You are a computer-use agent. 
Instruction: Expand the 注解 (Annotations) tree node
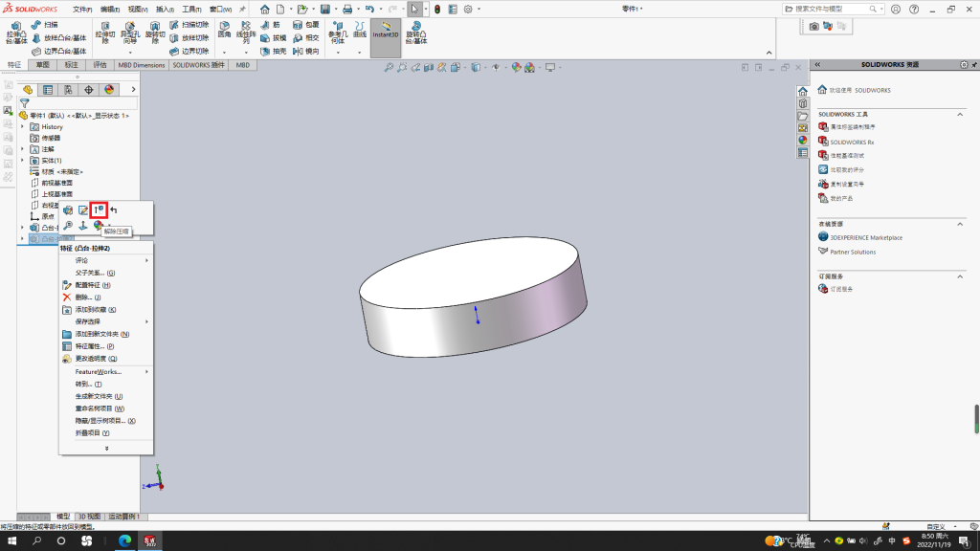pos(23,149)
